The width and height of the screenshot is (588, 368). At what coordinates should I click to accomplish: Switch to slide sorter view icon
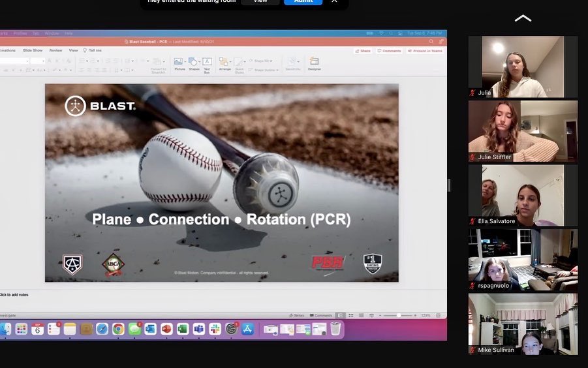[x=350, y=316]
